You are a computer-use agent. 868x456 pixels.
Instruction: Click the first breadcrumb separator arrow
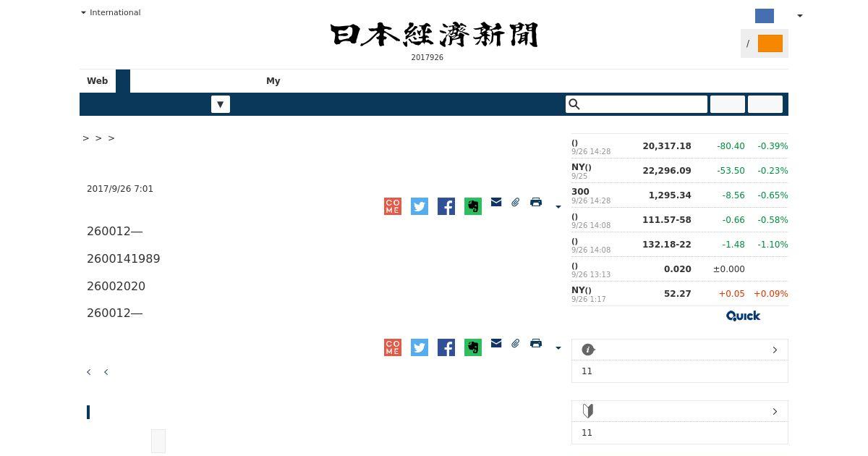click(86, 138)
